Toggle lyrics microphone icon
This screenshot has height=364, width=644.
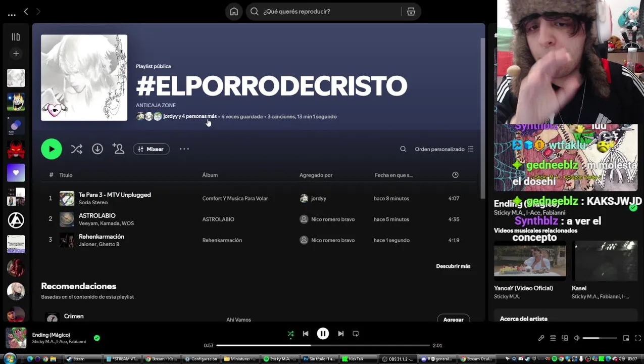point(541,338)
